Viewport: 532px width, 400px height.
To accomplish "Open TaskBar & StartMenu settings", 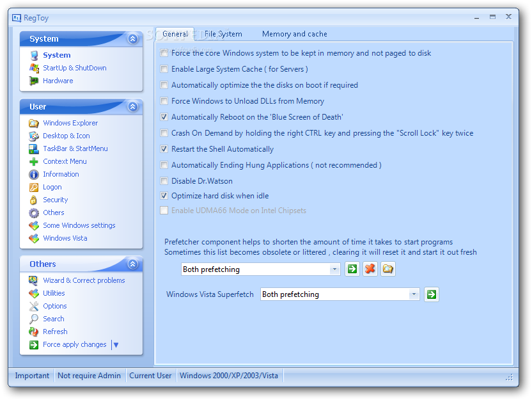I will 75,148.
